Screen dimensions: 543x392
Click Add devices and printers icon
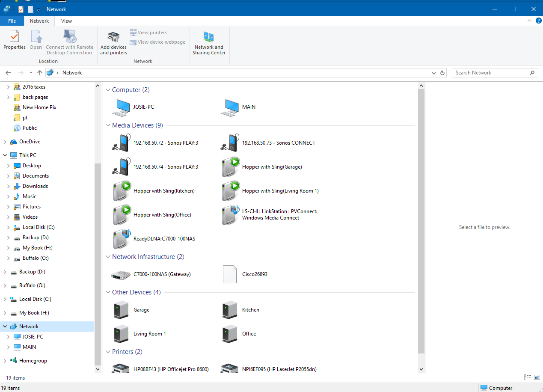click(x=113, y=43)
